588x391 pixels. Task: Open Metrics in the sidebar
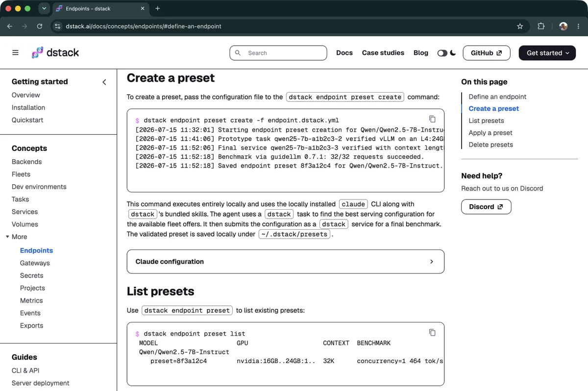coord(31,301)
